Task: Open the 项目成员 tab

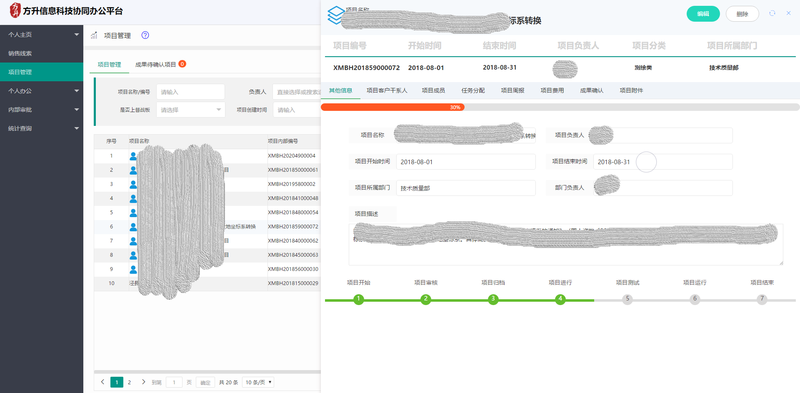Action: pyautogui.click(x=433, y=90)
